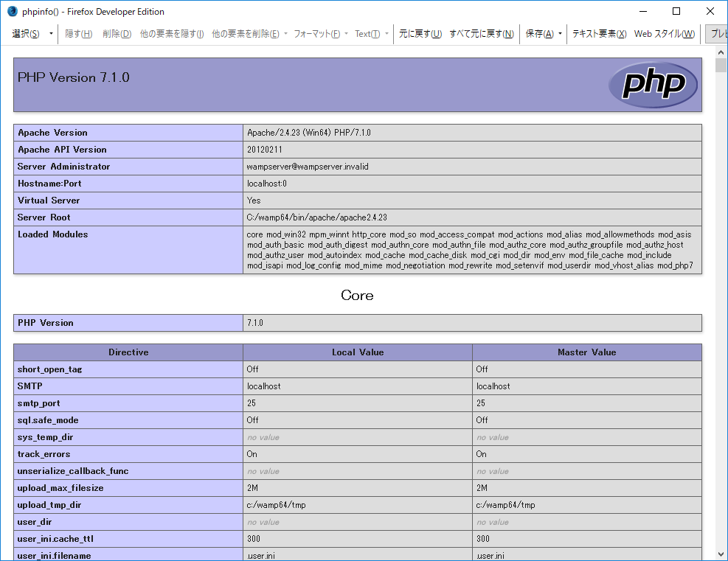Toggle the プレビュー button at the toolbar end

pos(718,34)
